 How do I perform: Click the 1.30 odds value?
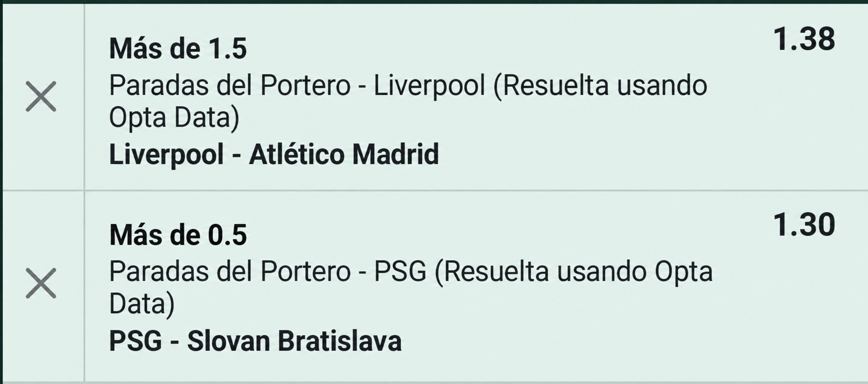(x=804, y=225)
